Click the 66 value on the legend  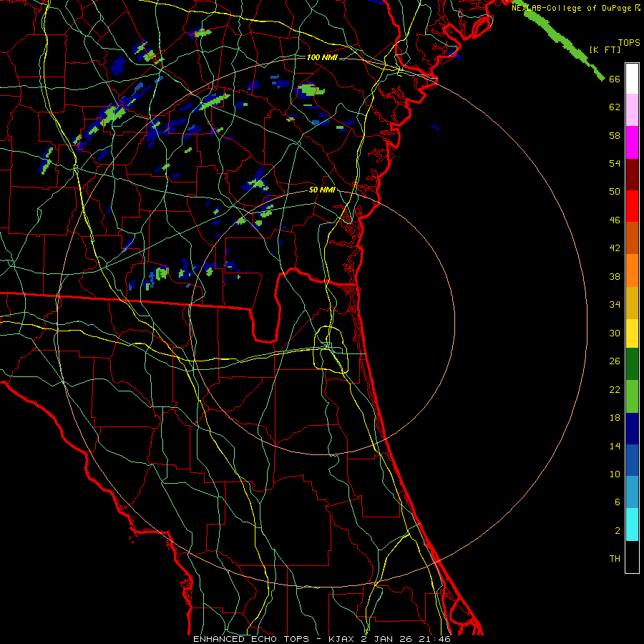pyautogui.click(x=615, y=79)
